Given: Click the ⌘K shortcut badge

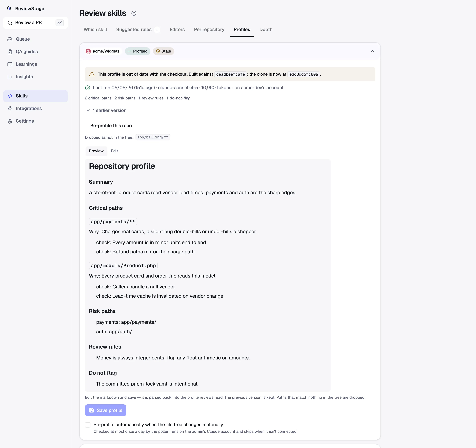Looking at the screenshot, I should 60,23.
